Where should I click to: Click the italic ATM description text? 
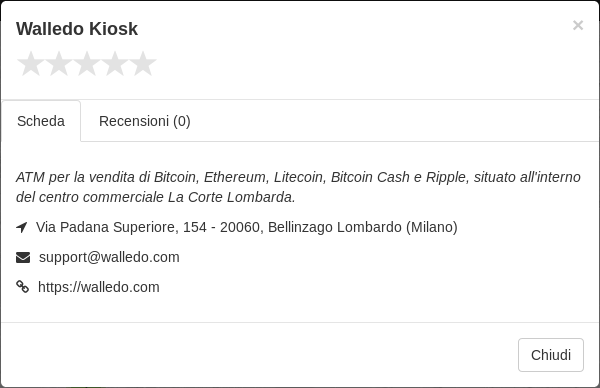298,187
